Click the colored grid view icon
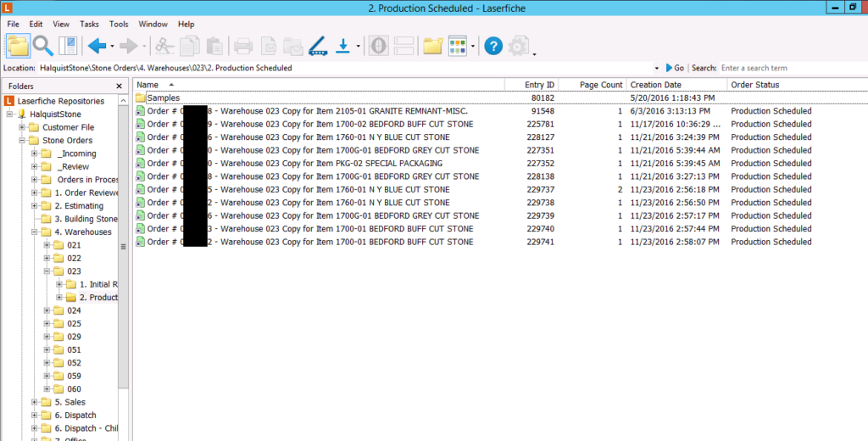 [x=458, y=46]
